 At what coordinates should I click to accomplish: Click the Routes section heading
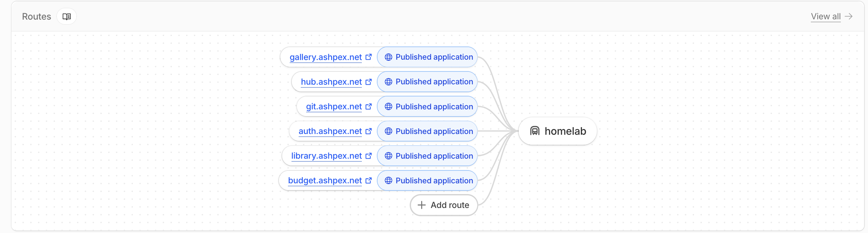click(36, 16)
